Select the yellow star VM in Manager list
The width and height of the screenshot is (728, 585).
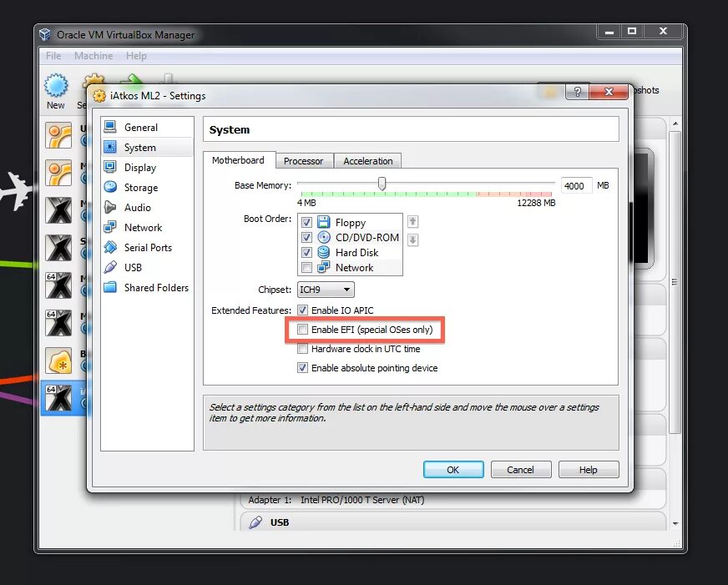pos(58,361)
